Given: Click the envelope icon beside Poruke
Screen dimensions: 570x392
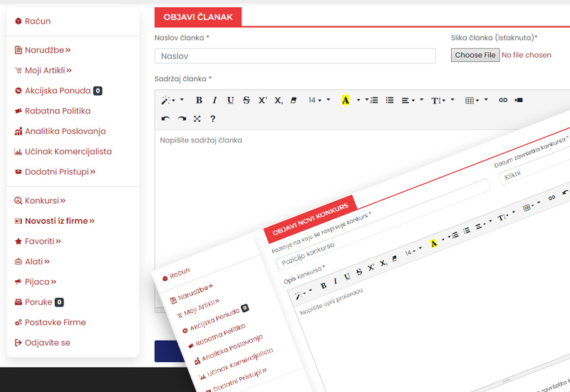Looking at the screenshot, I should point(19,302).
